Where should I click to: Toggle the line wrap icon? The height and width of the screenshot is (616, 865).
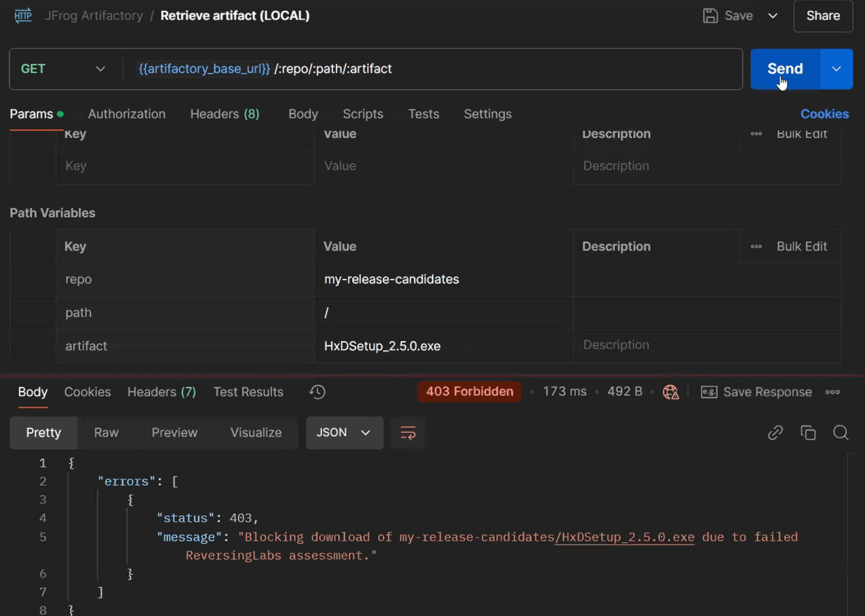coord(407,432)
